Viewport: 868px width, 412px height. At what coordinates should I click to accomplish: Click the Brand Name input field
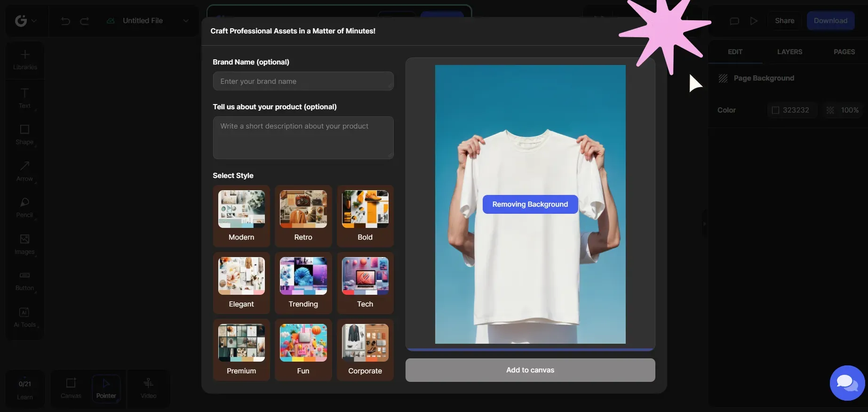click(x=303, y=81)
